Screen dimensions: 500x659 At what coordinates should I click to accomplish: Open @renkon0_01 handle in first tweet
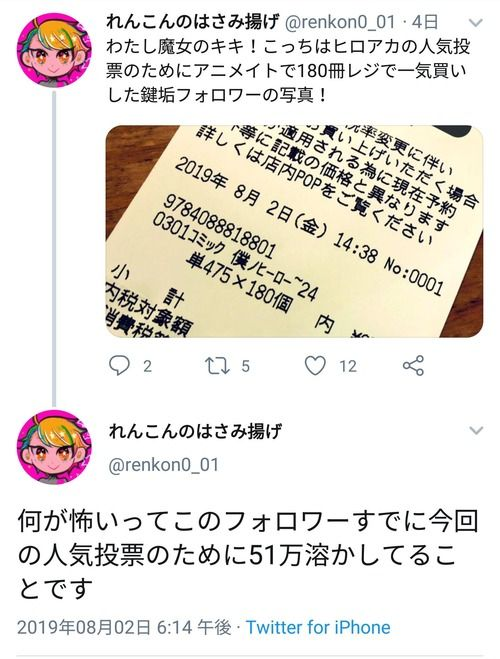(x=340, y=22)
